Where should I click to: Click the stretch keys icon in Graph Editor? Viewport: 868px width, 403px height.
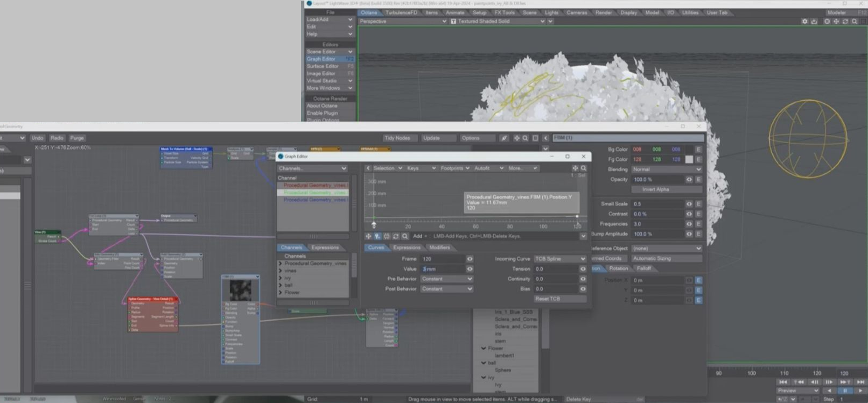[387, 236]
